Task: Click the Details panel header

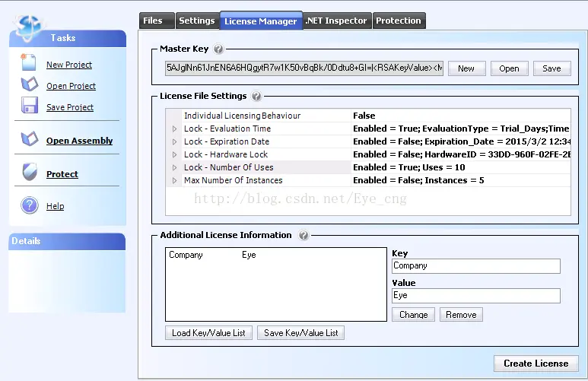Action: tap(67, 241)
